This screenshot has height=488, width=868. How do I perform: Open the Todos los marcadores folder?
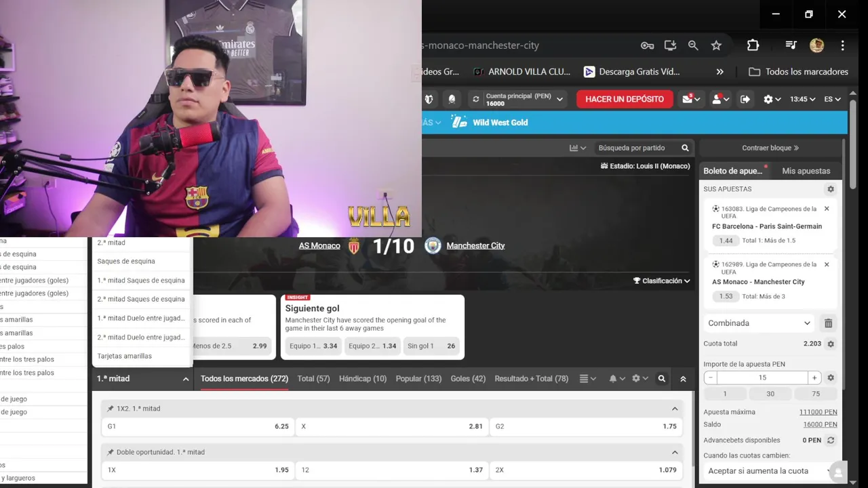[798, 72]
